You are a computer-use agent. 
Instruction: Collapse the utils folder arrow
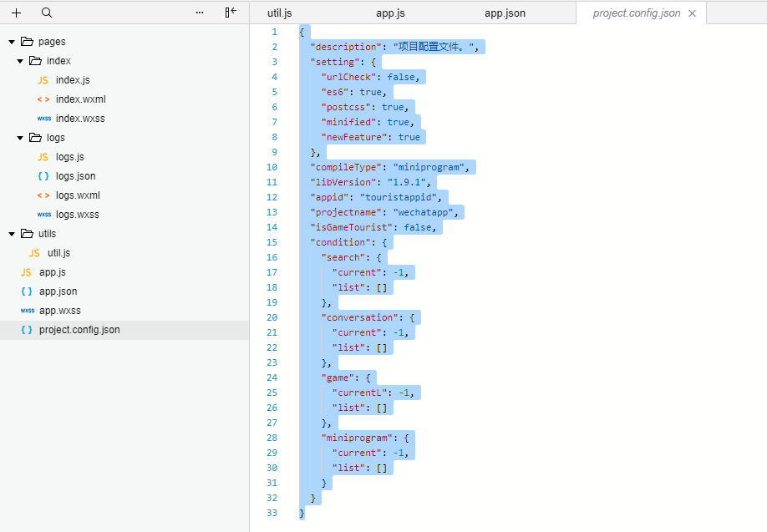[x=12, y=234]
